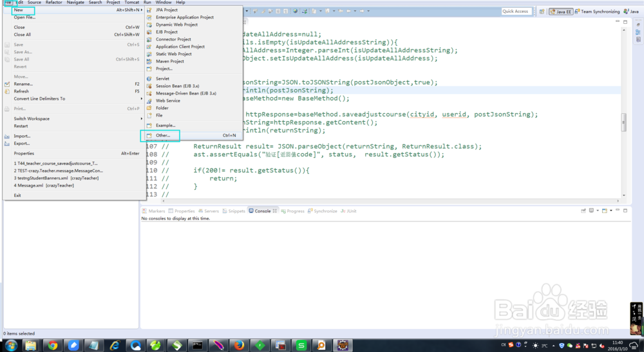Screen dimensions: 644x352
Task: Switch to the Java perspective
Action: (631, 12)
